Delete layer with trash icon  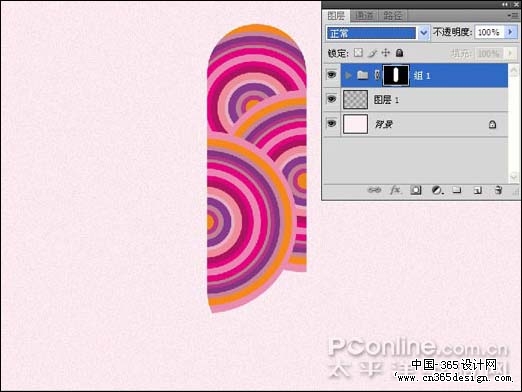[x=498, y=190]
